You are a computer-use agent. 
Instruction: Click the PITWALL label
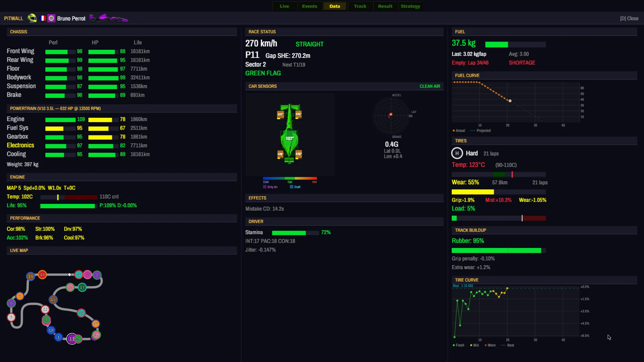coord(13,18)
